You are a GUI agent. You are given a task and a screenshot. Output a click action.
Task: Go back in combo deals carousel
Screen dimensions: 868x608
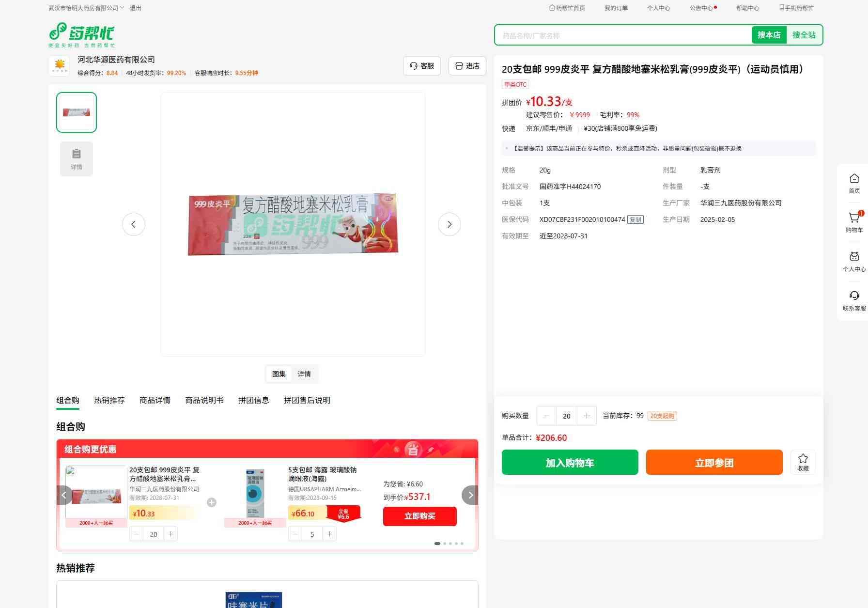pyautogui.click(x=64, y=495)
